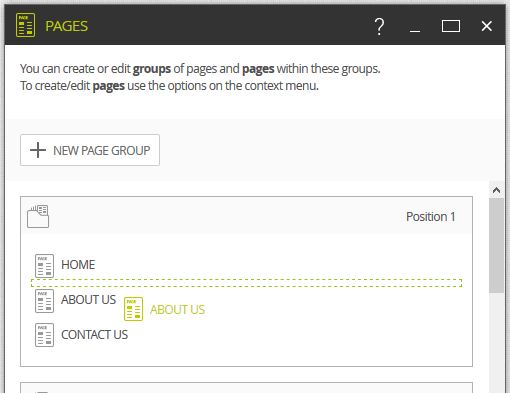This screenshot has height=393, width=510.
Task: Click the CONTACT US page icon
Action: pos(44,335)
